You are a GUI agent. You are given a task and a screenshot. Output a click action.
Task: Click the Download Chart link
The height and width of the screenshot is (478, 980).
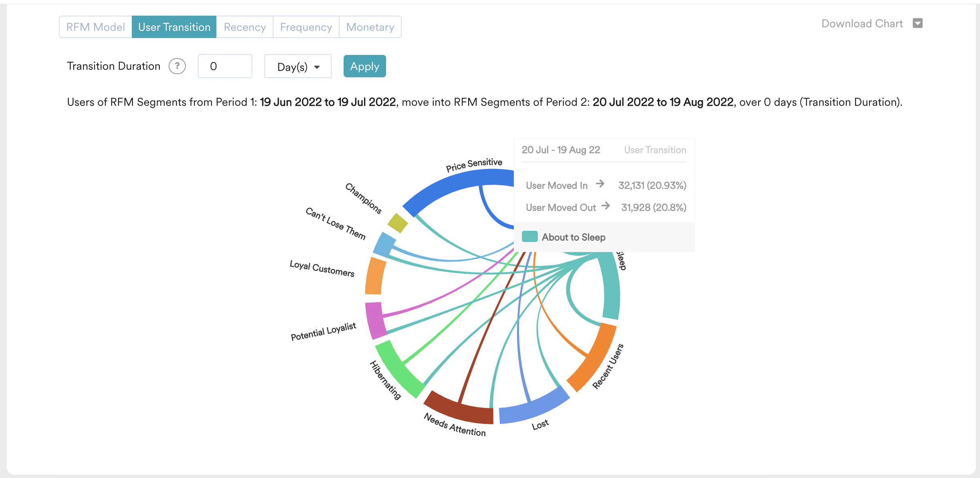click(862, 24)
